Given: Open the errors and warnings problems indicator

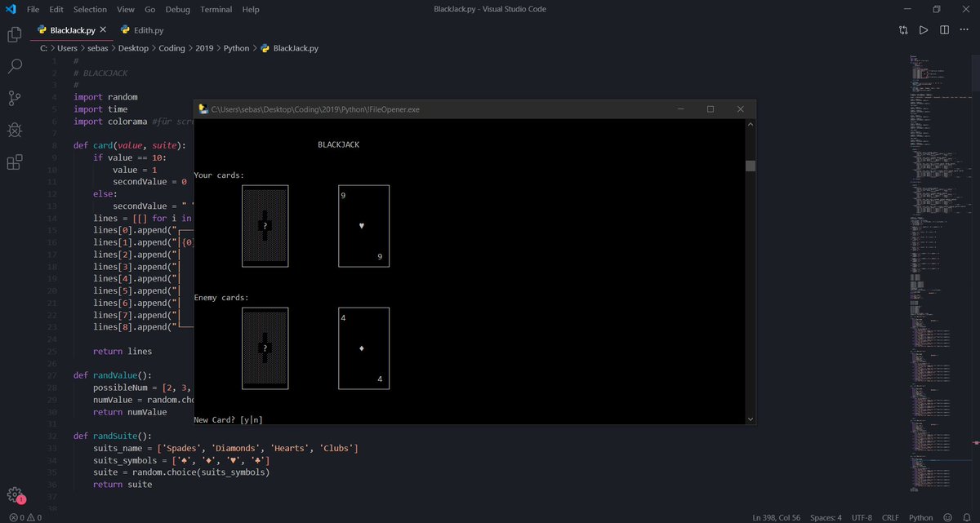Looking at the screenshot, I should pyautogui.click(x=24, y=517).
